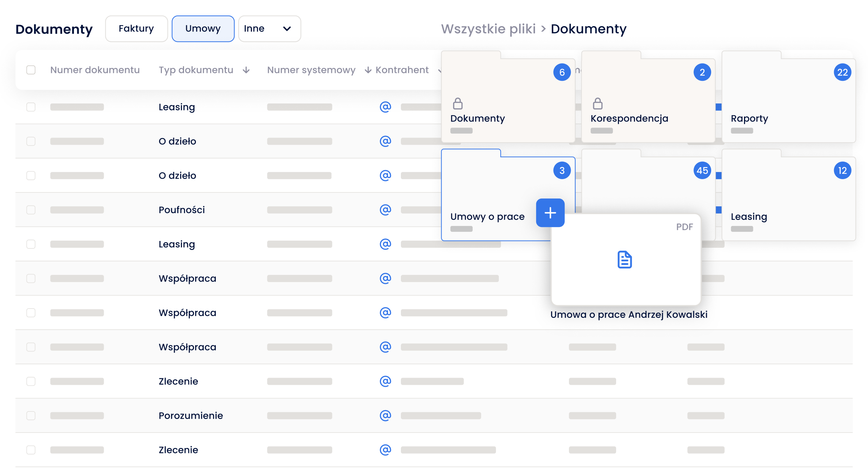Click badge 3 on Umowy o prace folder
Screen dimensions: 868x473
562,171
